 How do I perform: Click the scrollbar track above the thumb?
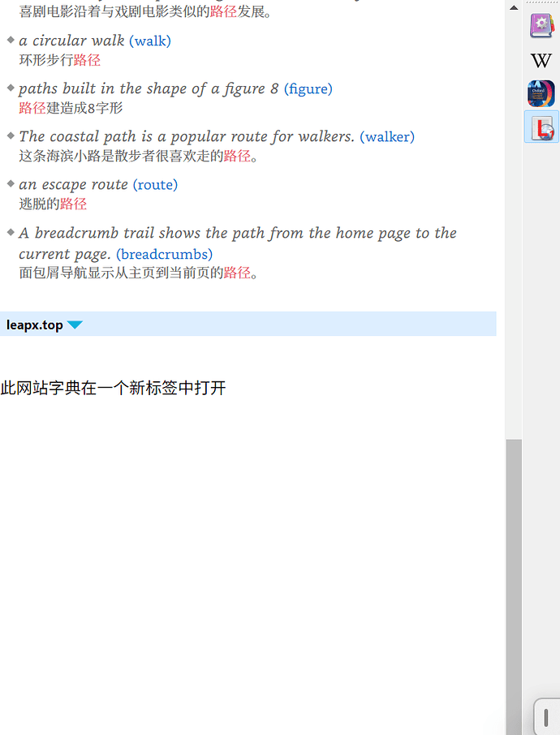[514, 226]
